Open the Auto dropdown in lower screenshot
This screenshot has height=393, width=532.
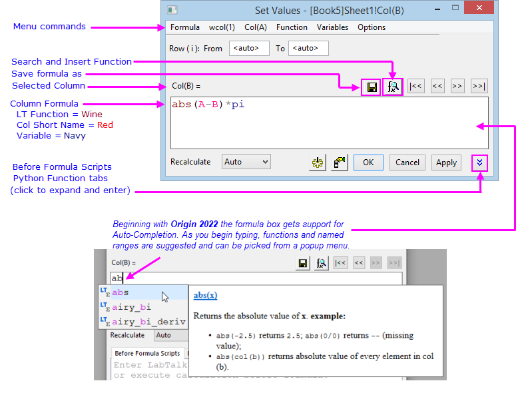(171, 335)
